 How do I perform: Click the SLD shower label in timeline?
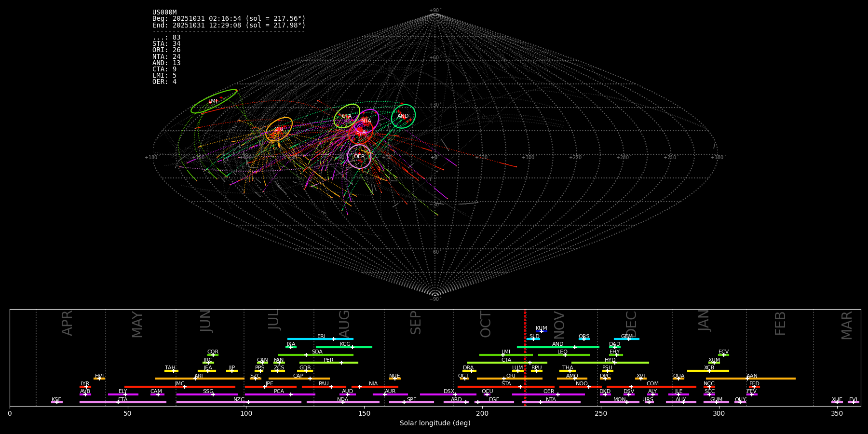(534, 337)
